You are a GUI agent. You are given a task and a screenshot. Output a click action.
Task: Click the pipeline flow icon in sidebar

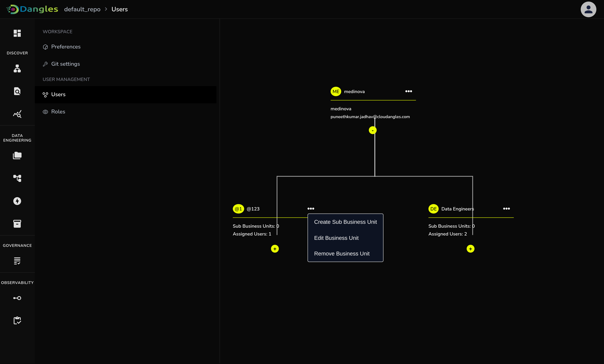(17, 178)
